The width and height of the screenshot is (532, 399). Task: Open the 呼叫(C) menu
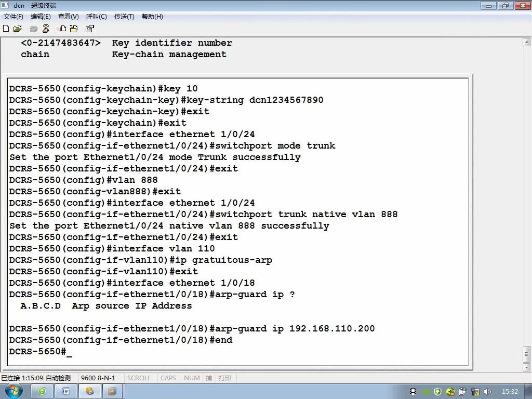coord(96,16)
